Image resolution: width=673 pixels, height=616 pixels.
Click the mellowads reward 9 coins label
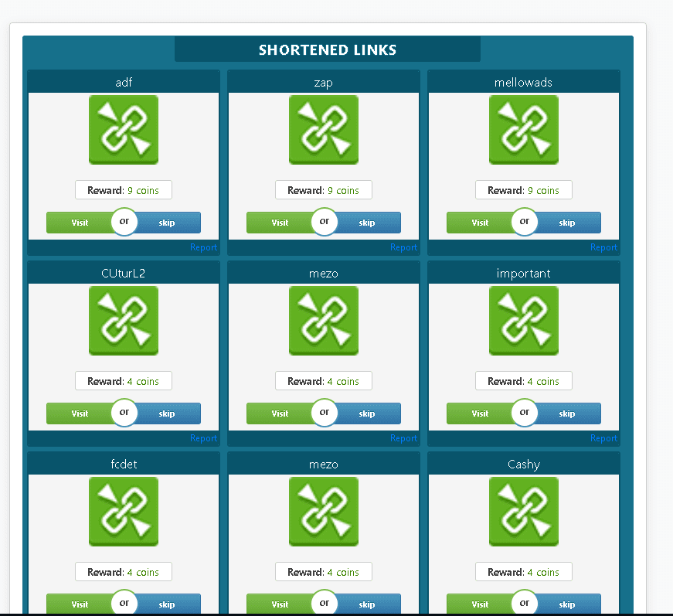tap(524, 190)
